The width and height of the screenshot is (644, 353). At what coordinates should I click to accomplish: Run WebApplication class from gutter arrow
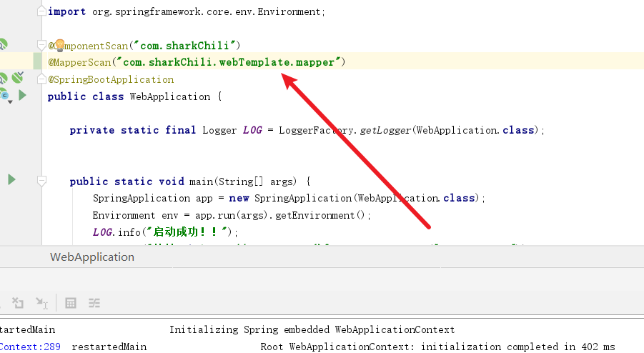(22, 95)
